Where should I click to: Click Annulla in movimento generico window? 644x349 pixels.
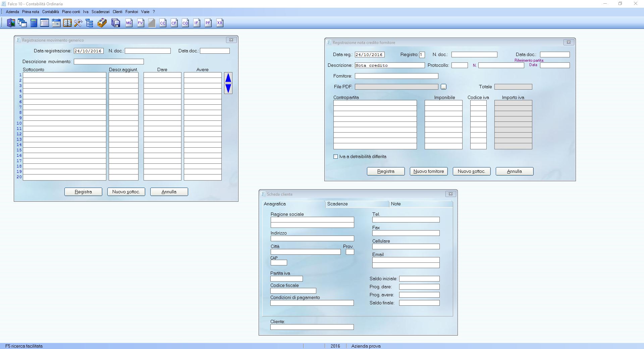point(169,192)
